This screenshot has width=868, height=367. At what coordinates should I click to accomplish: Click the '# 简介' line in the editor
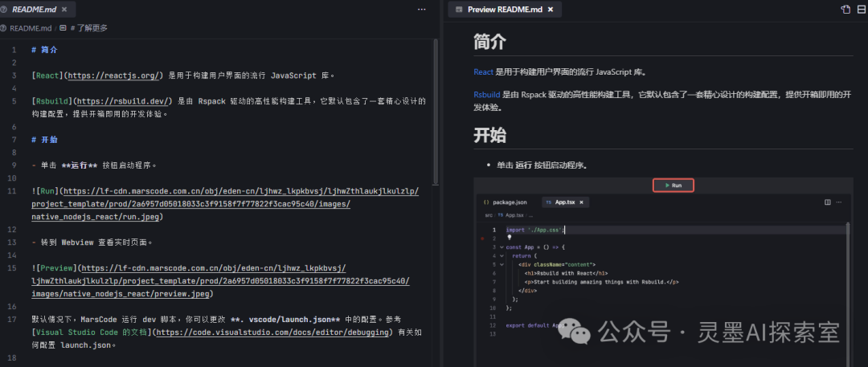44,50
